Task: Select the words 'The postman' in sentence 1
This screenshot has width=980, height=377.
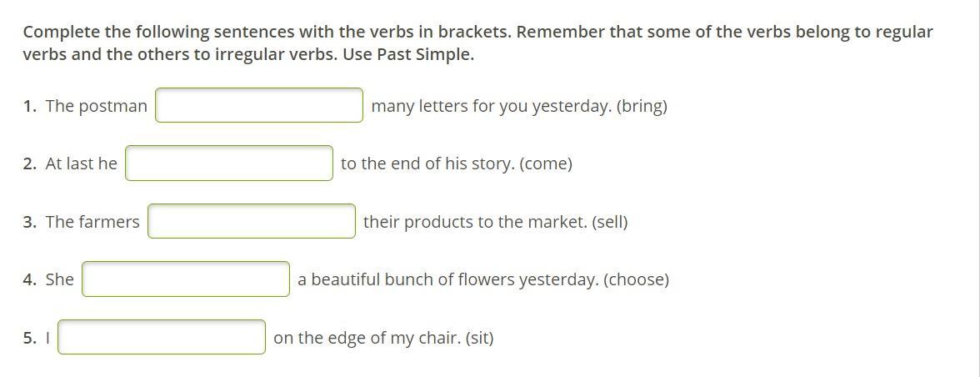Action: click(x=97, y=106)
